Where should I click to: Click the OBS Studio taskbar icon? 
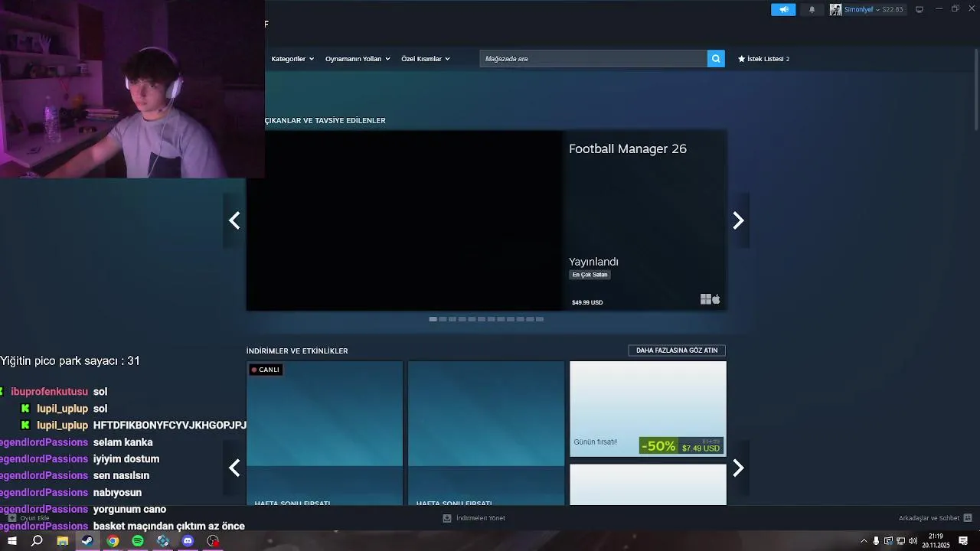(x=213, y=541)
